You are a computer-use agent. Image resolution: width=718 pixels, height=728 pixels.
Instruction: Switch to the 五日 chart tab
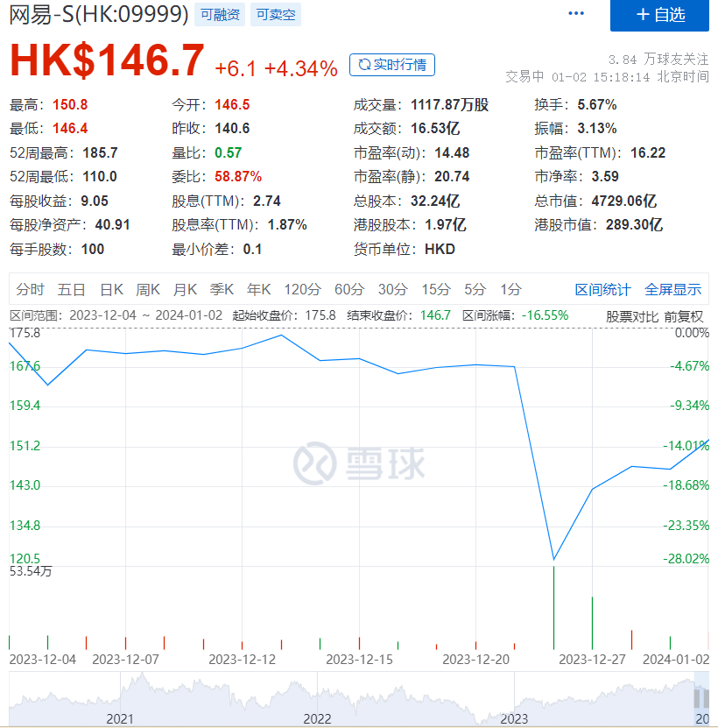[x=72, y=289]
